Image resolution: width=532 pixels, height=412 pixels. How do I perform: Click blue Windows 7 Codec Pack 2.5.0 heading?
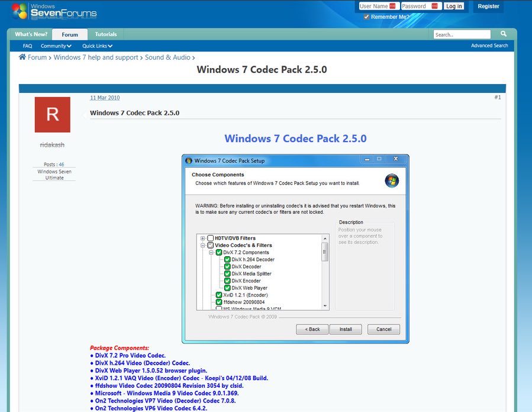pos(295,139)
